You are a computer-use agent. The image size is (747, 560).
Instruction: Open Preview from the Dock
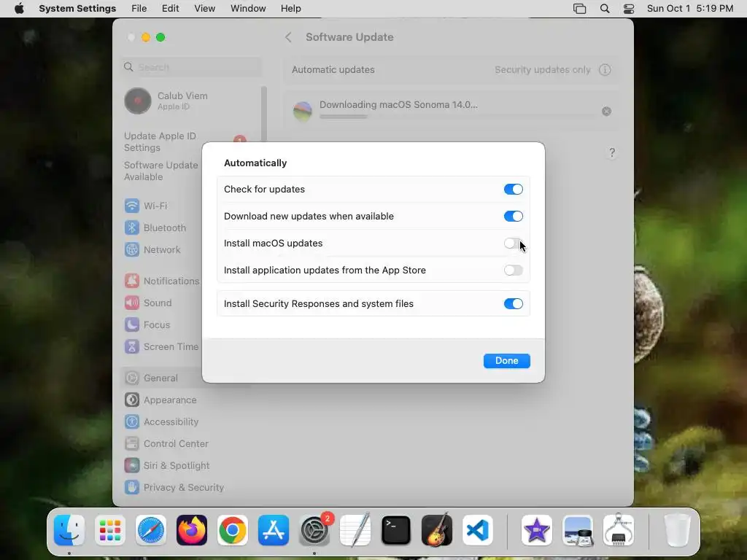point(578,530)
